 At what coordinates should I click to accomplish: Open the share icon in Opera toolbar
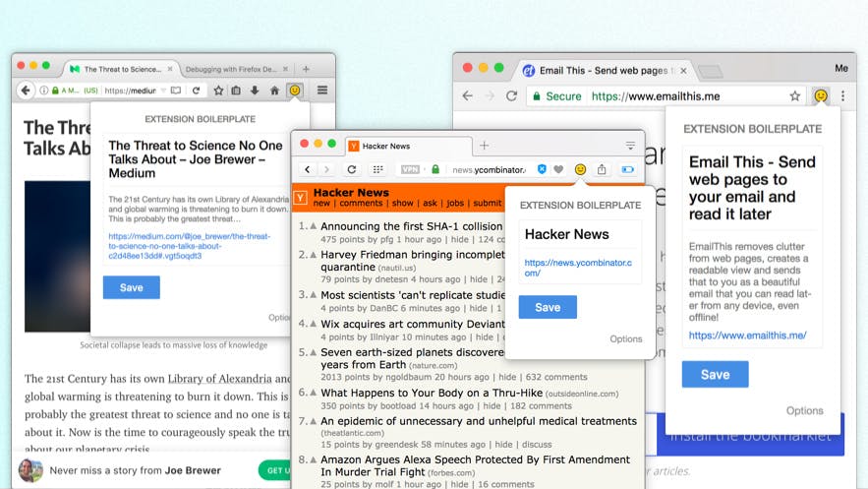pyautogui.click(x=602, y=169)
